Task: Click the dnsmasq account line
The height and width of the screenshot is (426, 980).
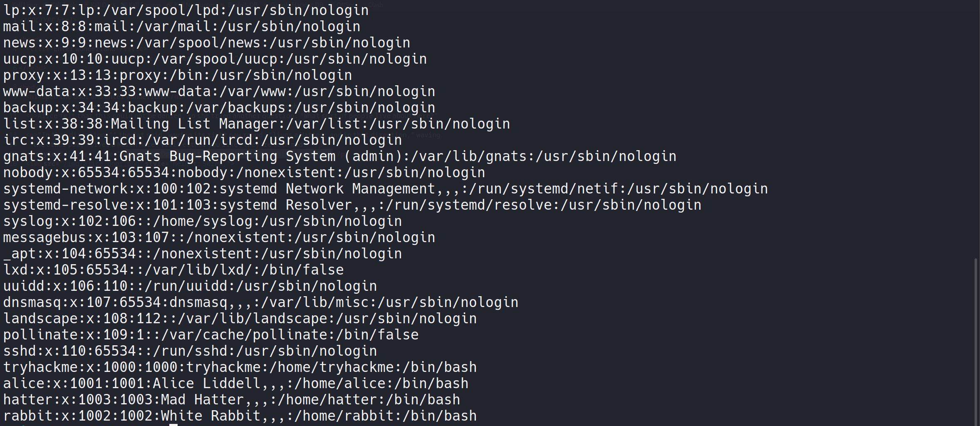Action: coord(260,302)
